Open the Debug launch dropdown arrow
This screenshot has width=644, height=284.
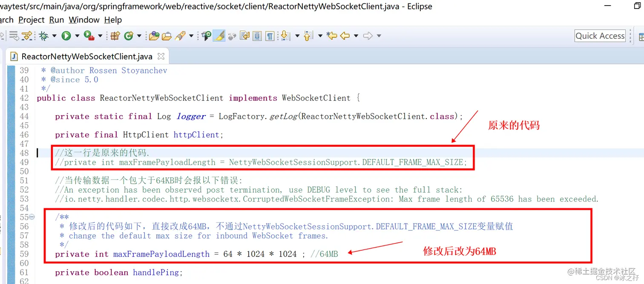(x=54, y=36)
